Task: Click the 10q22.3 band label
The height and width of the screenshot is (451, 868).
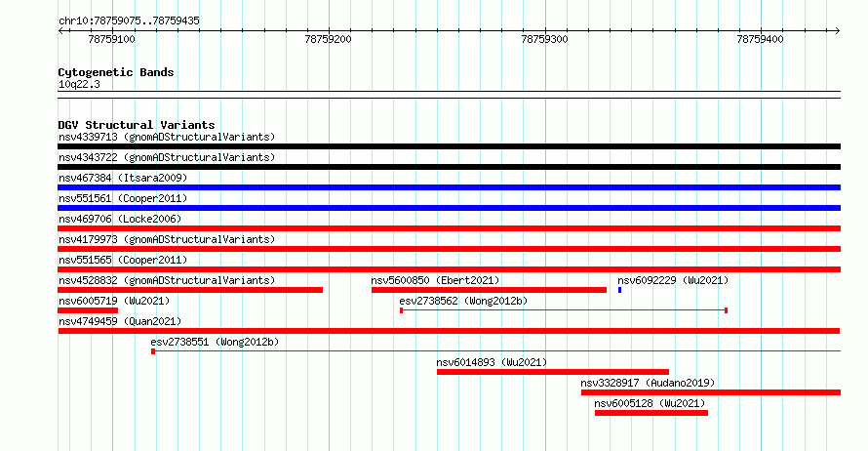Action: 79,84
